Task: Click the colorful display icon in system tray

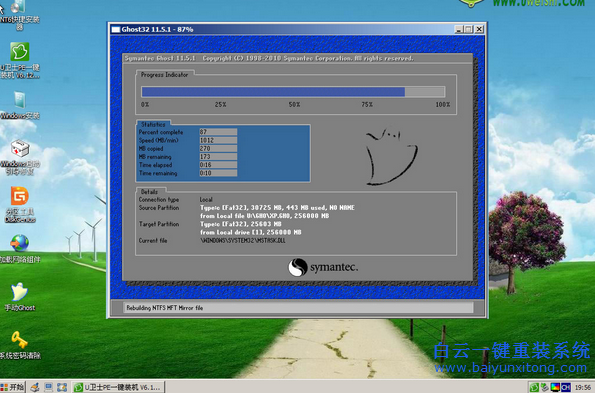Action: click(x=555, y=387)
